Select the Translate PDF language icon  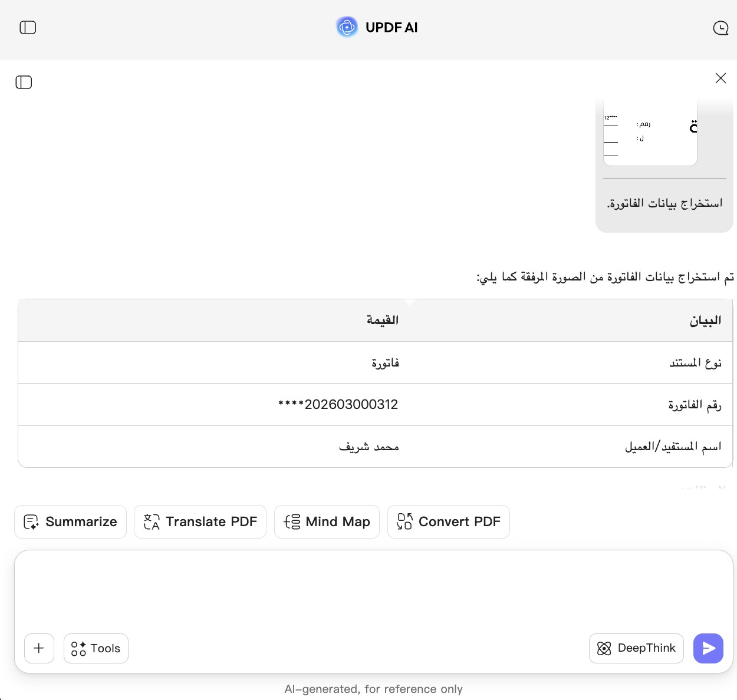tap(152, 521)
